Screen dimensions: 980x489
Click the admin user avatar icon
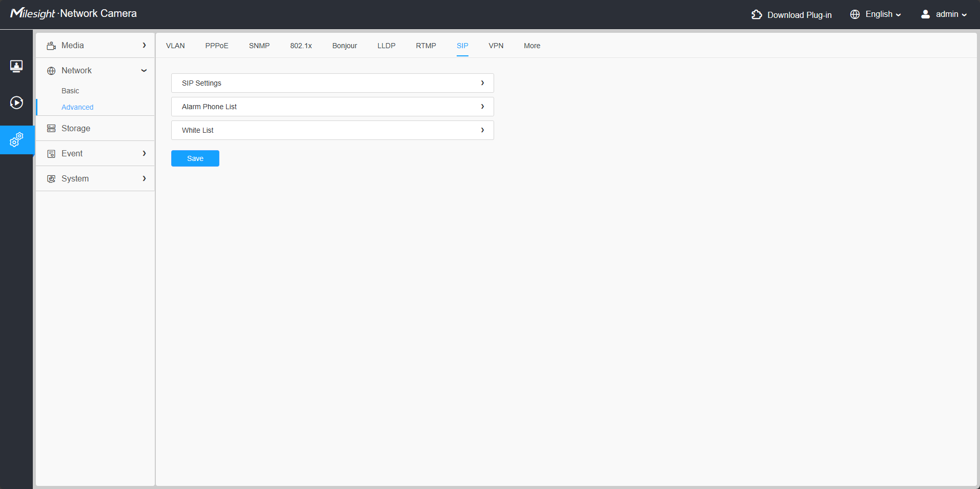click(x=925, y=14)
